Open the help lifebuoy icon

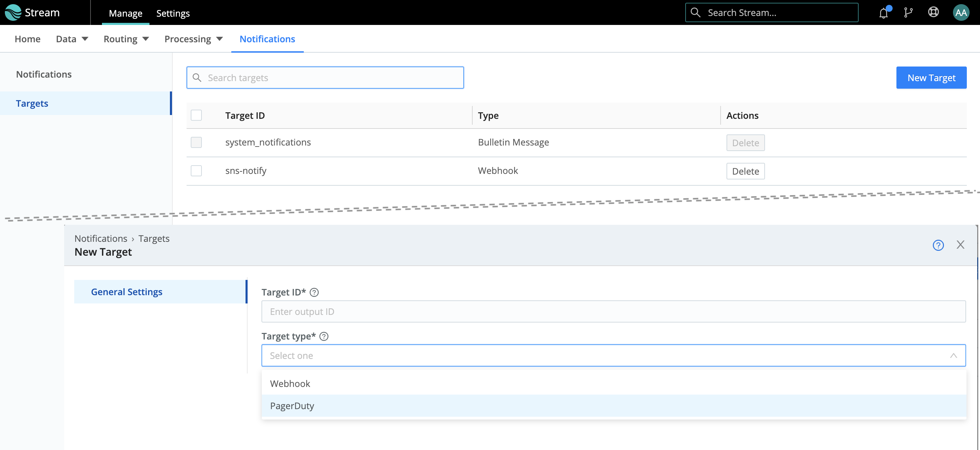point(933,12)
